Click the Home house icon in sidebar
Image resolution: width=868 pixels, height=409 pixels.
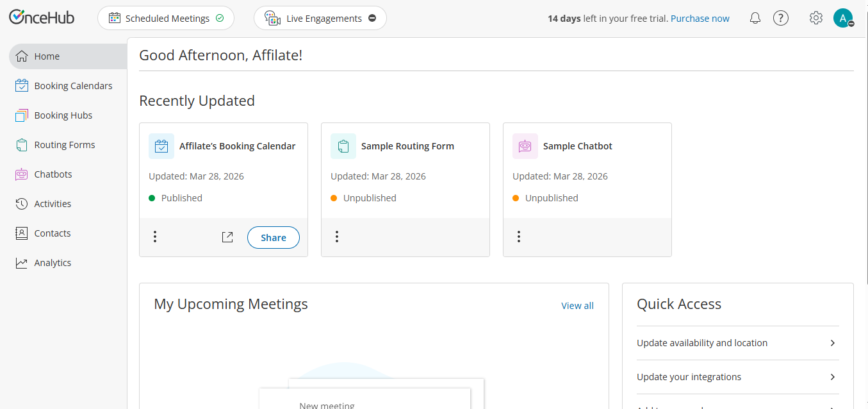tap(22, 56)
